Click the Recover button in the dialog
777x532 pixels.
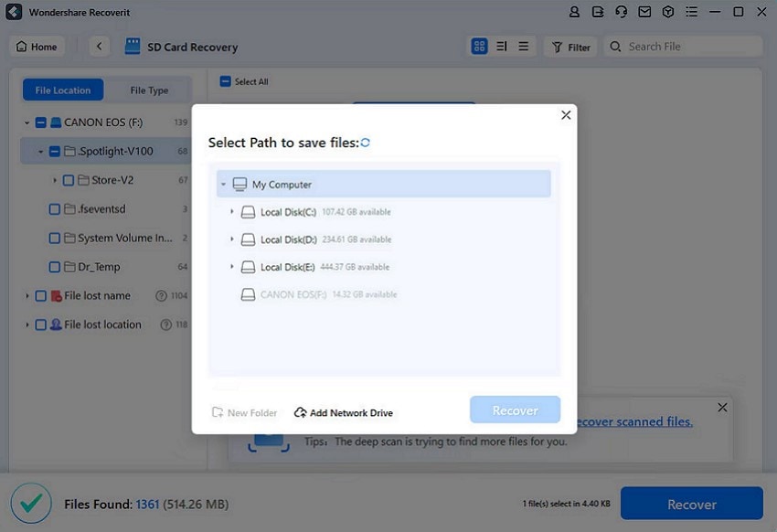pos(515,410)
